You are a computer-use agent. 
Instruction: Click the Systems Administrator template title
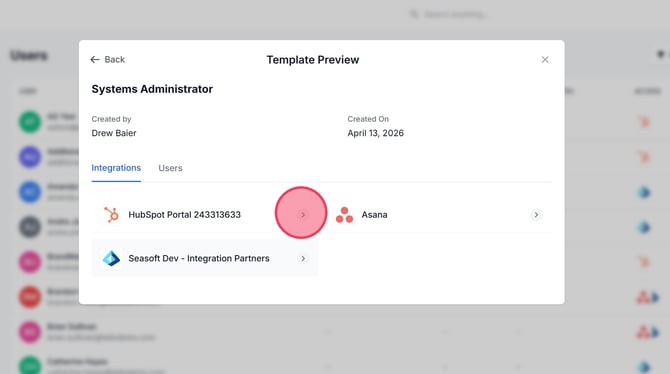coord(152,89)
